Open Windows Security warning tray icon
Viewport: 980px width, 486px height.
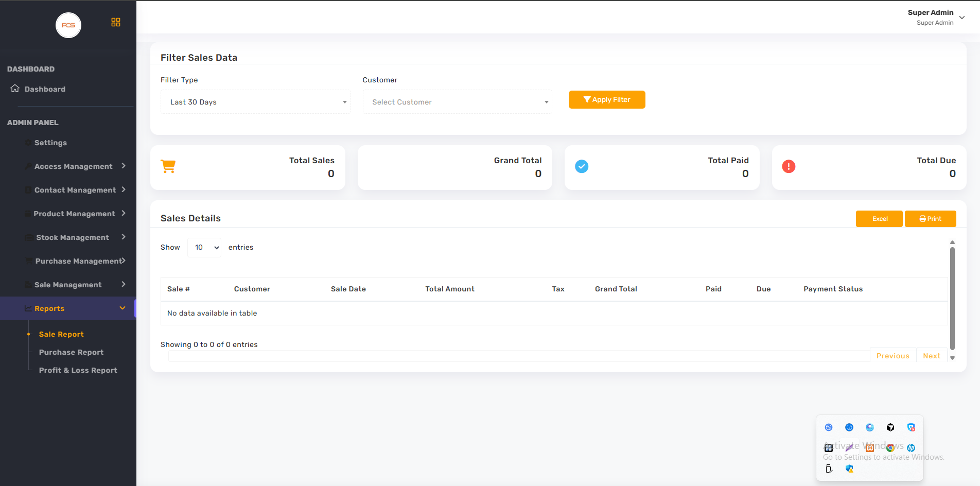point(849,468)
